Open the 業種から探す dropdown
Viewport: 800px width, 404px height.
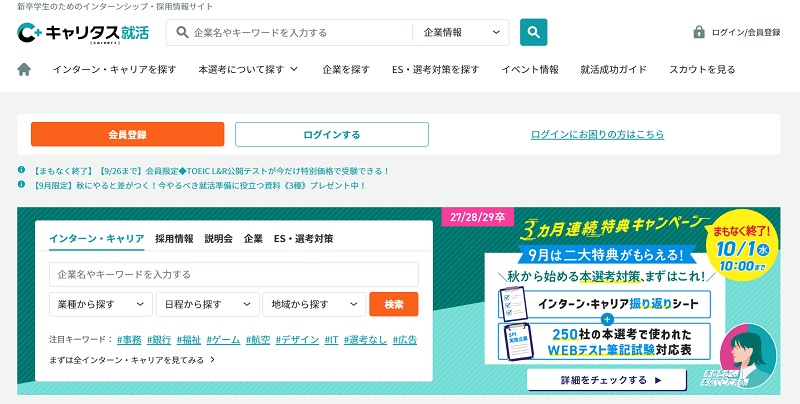[101, 305]
